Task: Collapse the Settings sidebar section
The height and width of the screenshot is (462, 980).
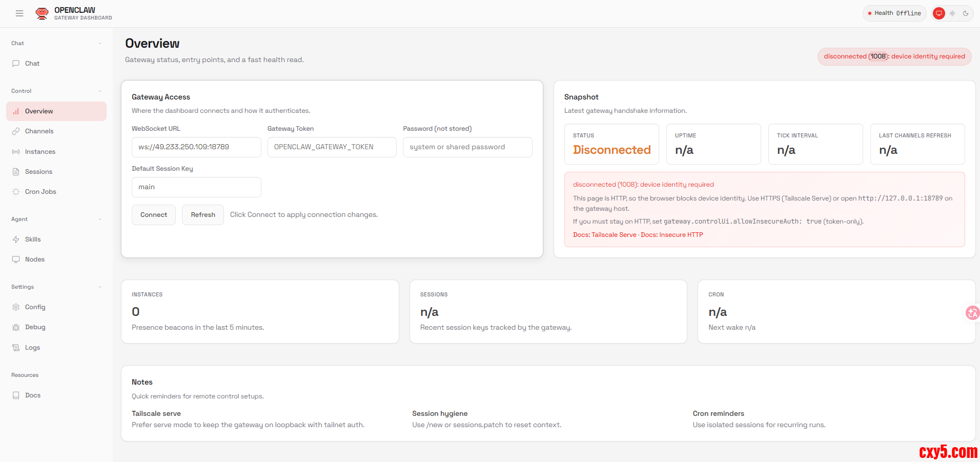Action: (100, 287)
